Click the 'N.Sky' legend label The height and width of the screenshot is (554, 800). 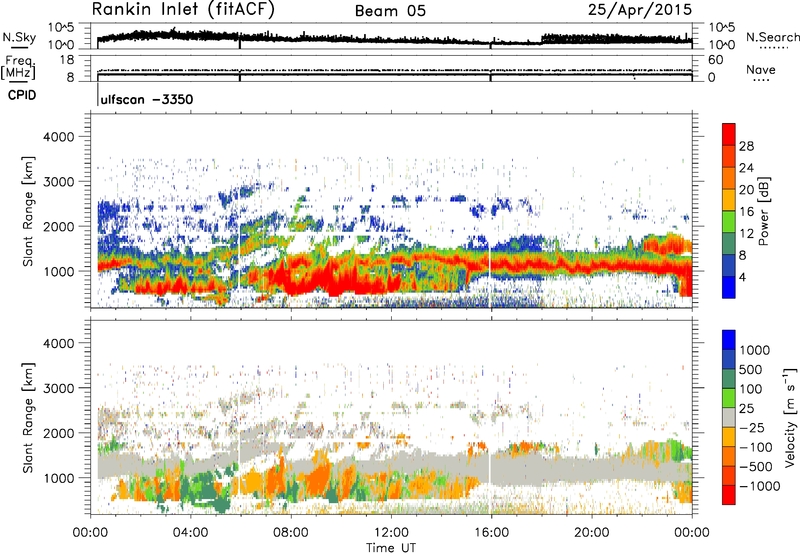19,37
